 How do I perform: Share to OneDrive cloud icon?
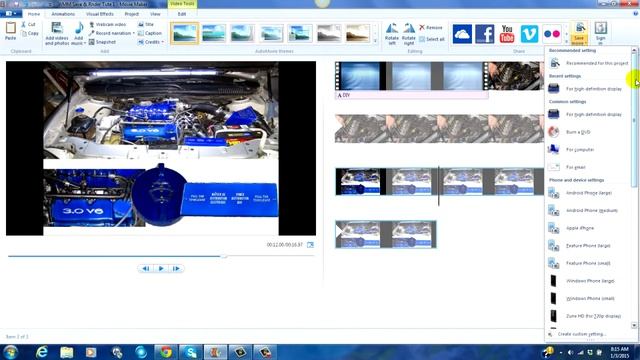(x=462, y=33)
